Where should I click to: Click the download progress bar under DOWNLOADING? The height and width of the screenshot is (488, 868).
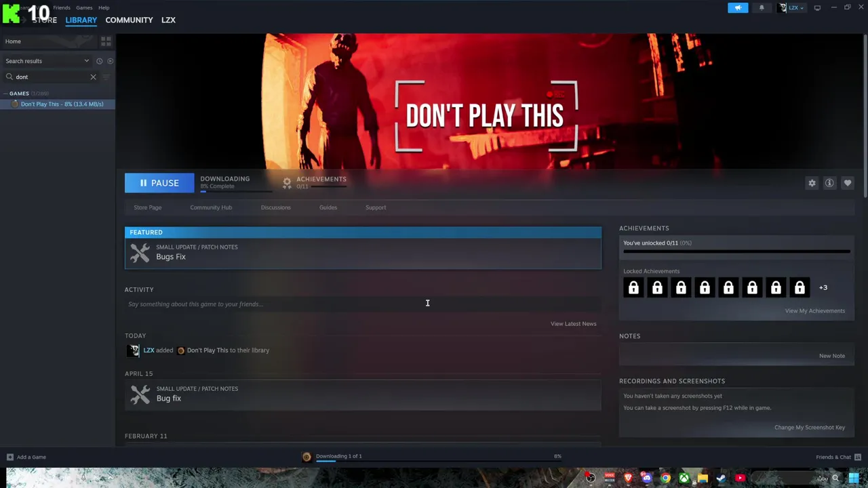click(235, 192)
